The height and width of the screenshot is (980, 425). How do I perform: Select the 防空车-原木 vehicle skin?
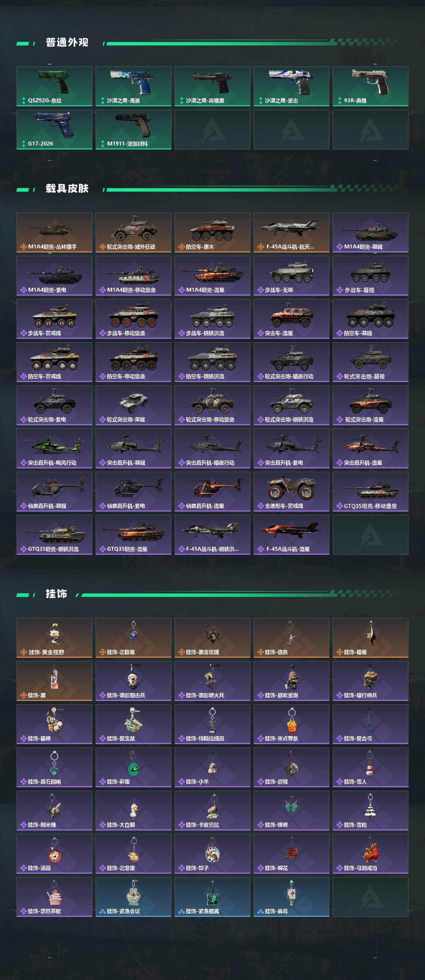pos(212,233)
